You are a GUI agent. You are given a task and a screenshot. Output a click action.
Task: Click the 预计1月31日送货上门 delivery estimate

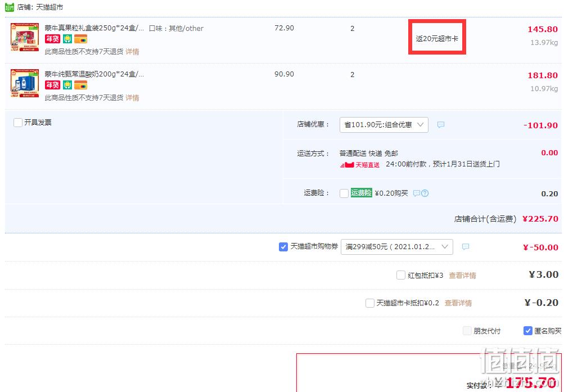click(466, 164)
